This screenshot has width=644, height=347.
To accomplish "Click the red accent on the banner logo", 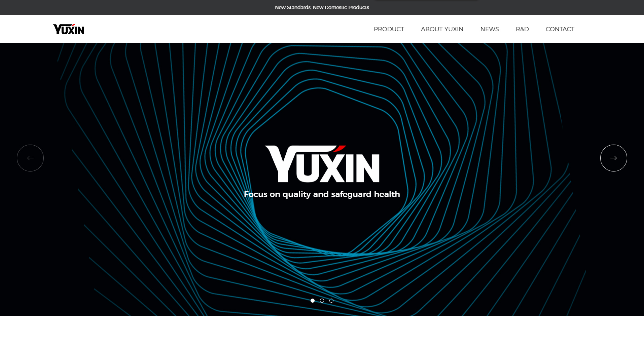I will (x=341, y=148).
